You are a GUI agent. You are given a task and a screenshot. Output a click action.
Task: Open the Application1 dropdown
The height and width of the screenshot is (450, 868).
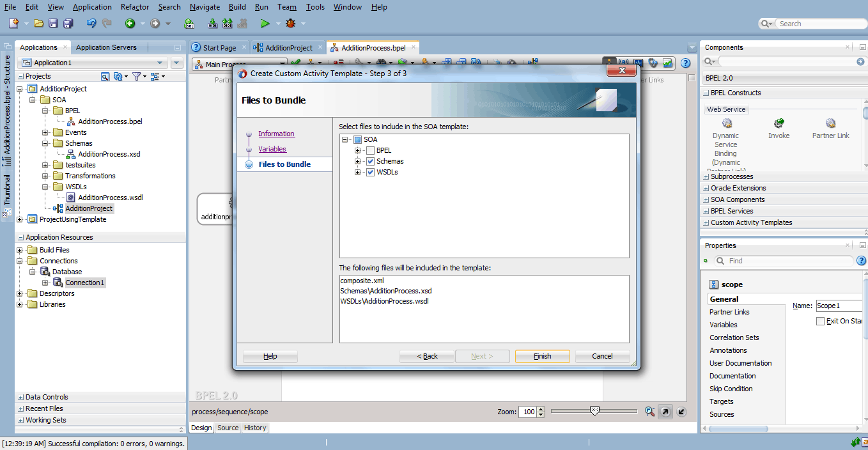point(160,63)
